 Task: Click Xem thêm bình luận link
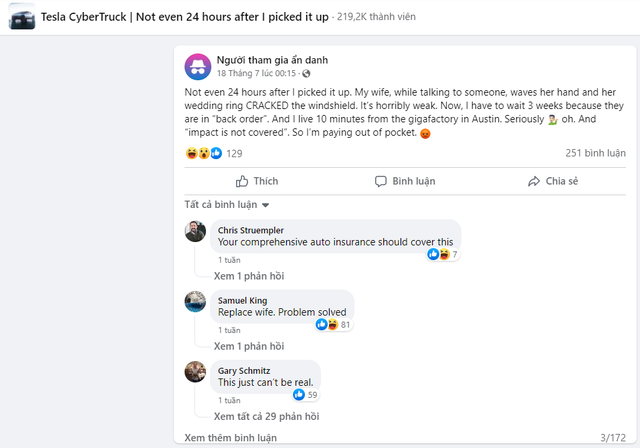229,437
